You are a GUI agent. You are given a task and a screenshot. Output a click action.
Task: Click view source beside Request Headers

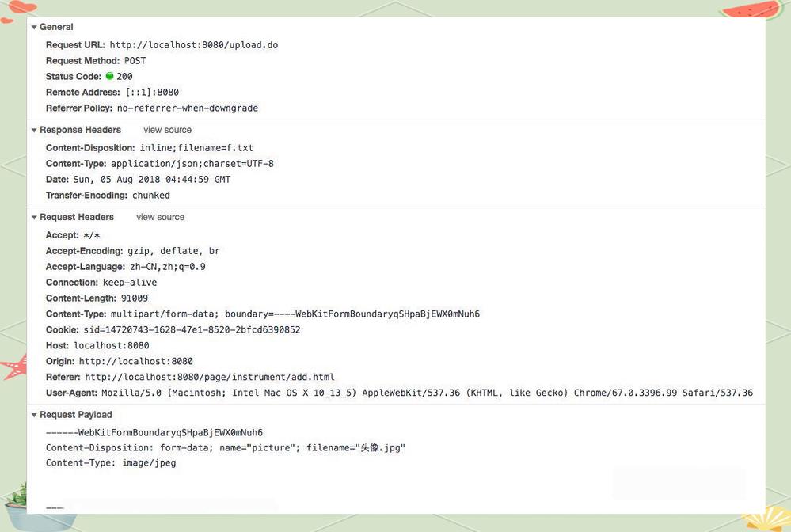(x=161, y=218)
